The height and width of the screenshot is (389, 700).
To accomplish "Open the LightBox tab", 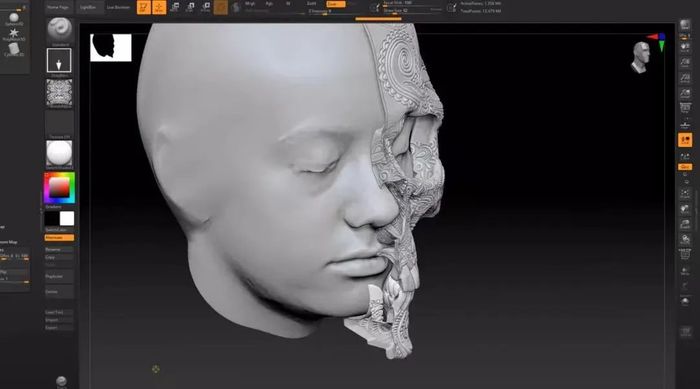I will click(88, 8).
